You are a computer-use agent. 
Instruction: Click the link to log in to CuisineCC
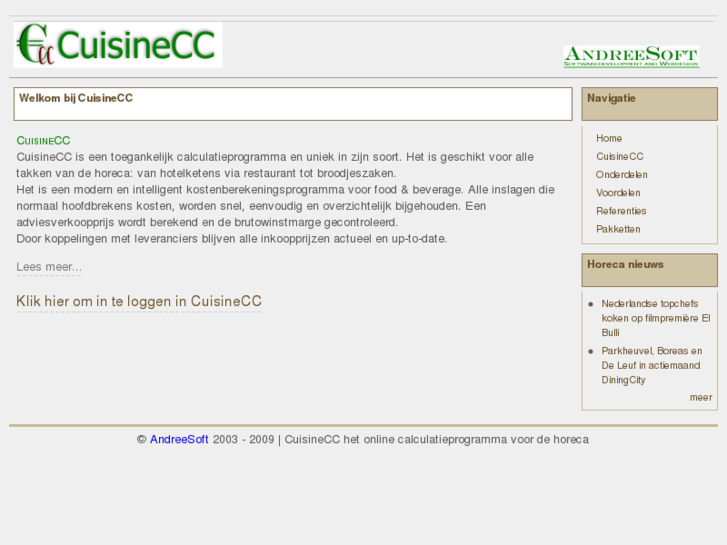click(x=139, y=301)
